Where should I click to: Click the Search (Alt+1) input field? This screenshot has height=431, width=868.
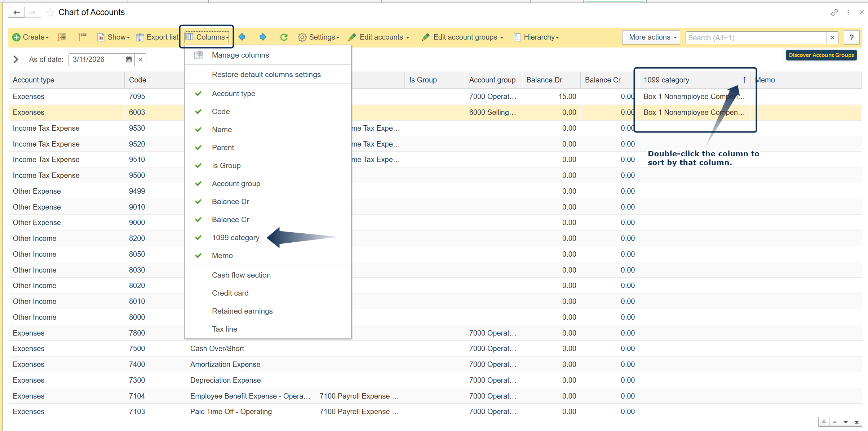(755, 37)
